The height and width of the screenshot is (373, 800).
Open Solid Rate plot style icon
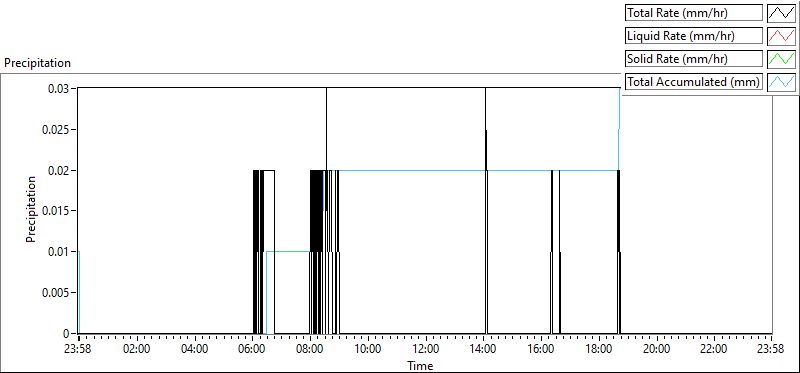[781, 59]
